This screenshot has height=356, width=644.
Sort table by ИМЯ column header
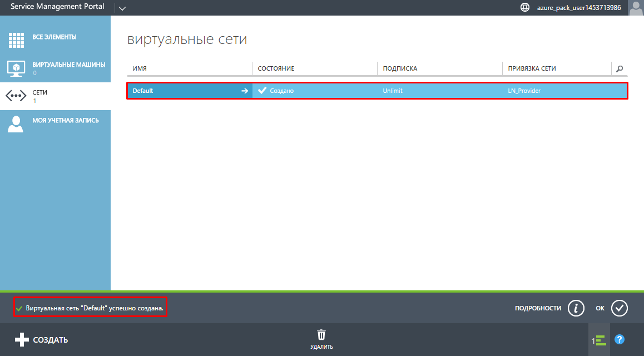(x=140, y=68)
